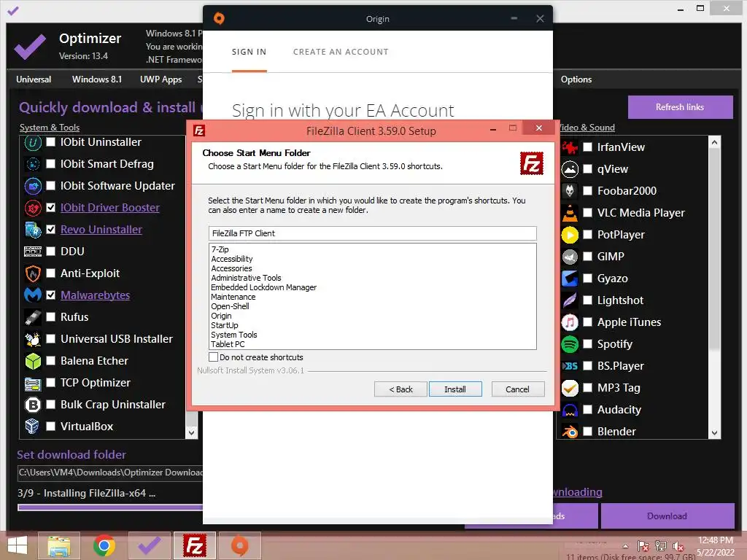747x560 pixels.
Task: Click the Apple iTunes music note icon
Action: (570, 322)
